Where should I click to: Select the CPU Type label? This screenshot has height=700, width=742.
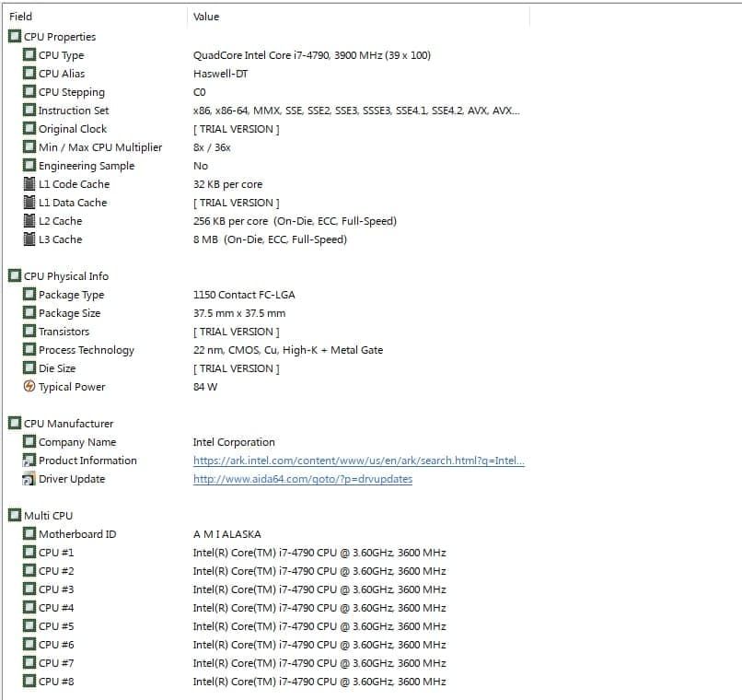tap(61, 55)
